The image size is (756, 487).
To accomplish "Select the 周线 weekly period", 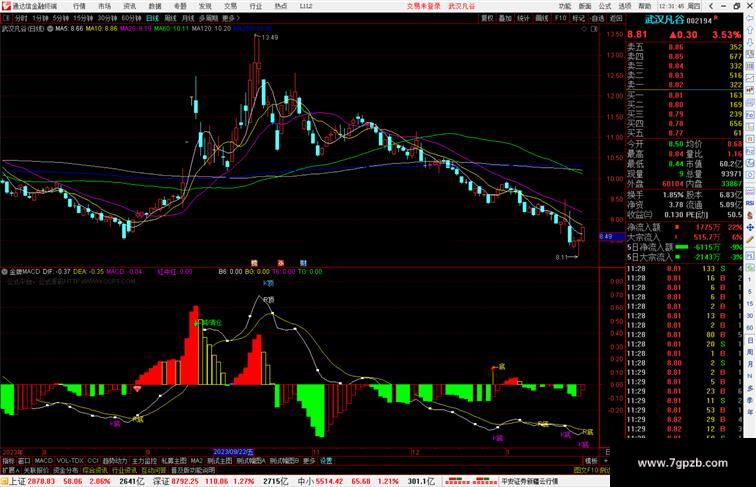I will point(170,18).
